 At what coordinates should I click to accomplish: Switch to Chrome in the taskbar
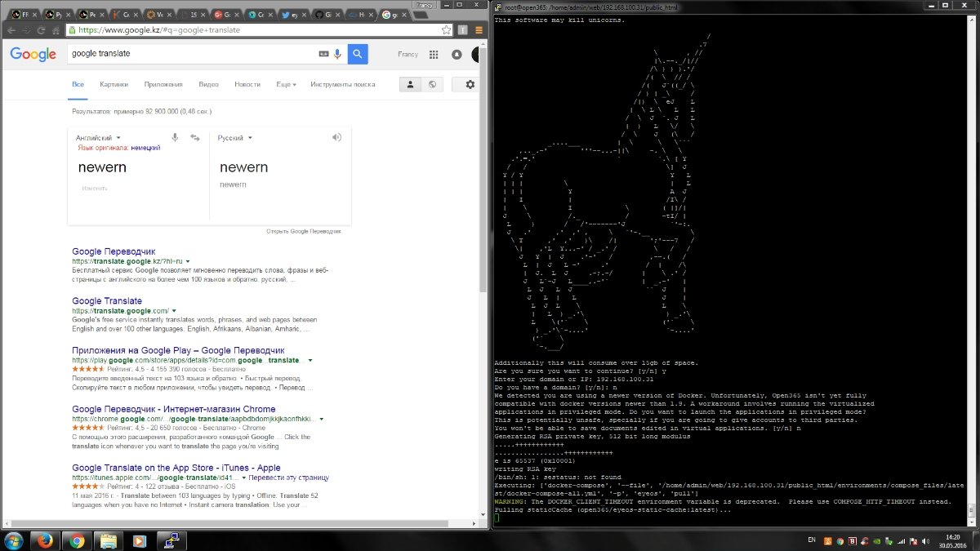(77, 540)
